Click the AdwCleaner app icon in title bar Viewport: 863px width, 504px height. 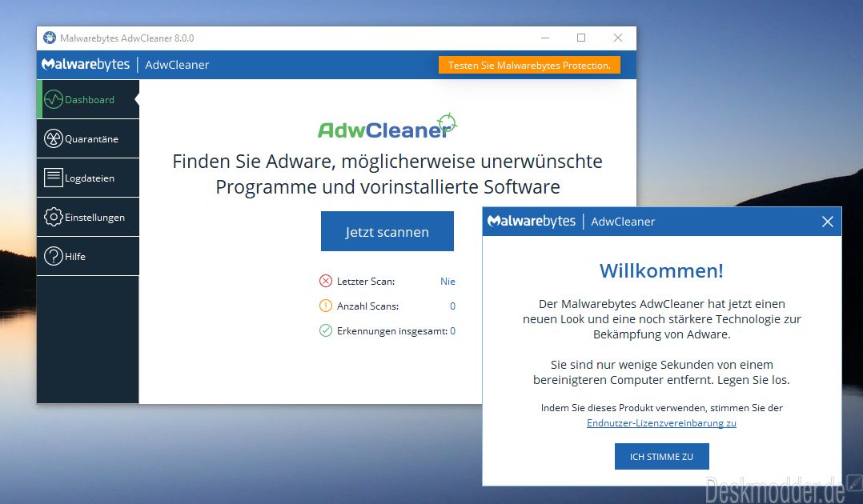coord(50,38)
